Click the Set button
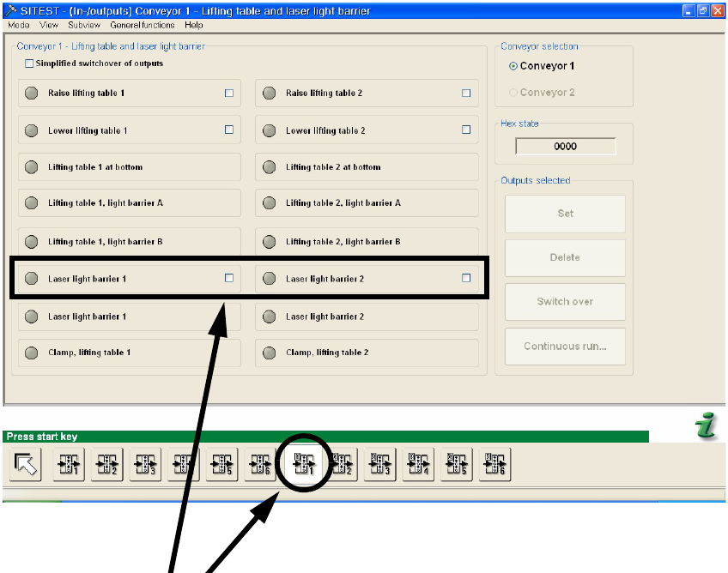The height and width of the screenshot is (573, 728). click(565, 214)
